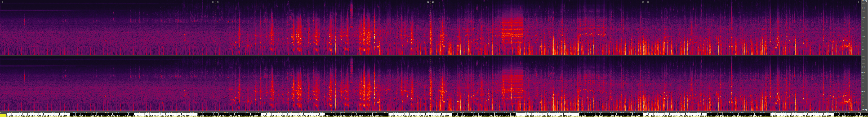Screen dimensions: 868x117
Task: Click the 1000 Hz mark on upper channel scale
Action: click(864, 17)
